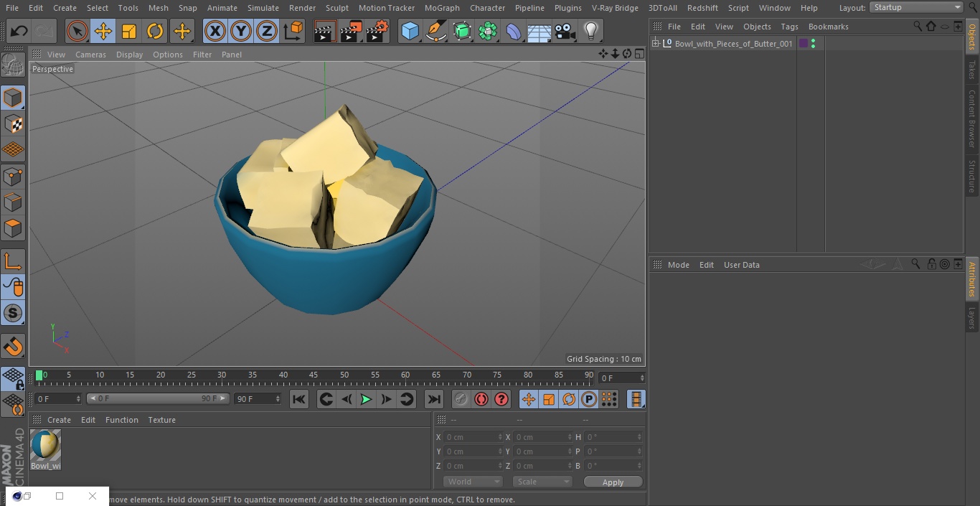This screenshot has height=506, width=980.
Task: Open the Scale size mode dropdown
Action: [542, 482]
